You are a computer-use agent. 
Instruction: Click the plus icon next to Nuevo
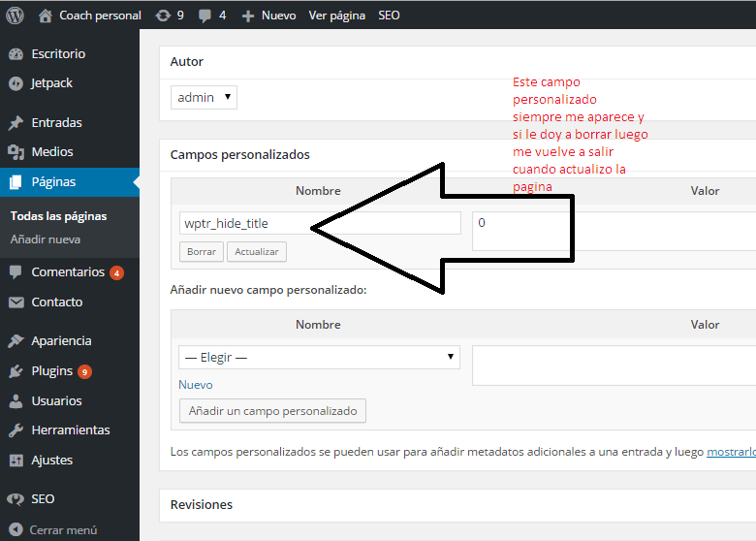(x=248, y=16)
